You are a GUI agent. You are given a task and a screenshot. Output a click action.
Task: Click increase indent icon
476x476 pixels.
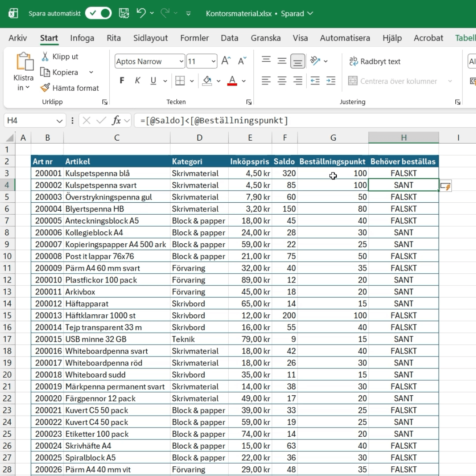coord(331,81)
